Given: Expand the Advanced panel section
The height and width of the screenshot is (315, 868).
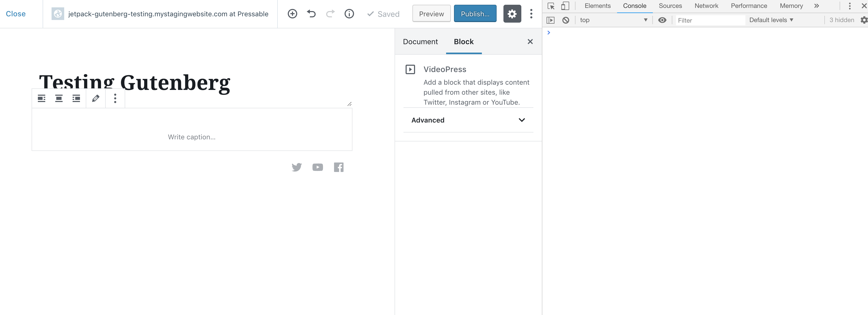Looking at the screenshot, I should (x=468, y=120).
